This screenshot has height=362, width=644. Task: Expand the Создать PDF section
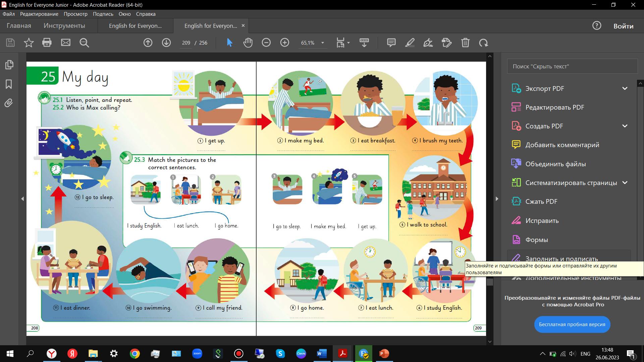point(625,126)
